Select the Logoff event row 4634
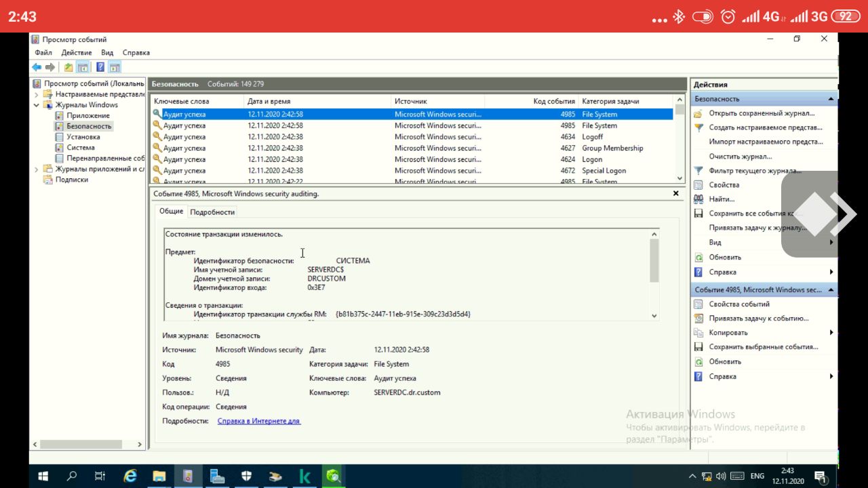Image resolution: width=868 pixels, height=488 pixels. point(412,137)
